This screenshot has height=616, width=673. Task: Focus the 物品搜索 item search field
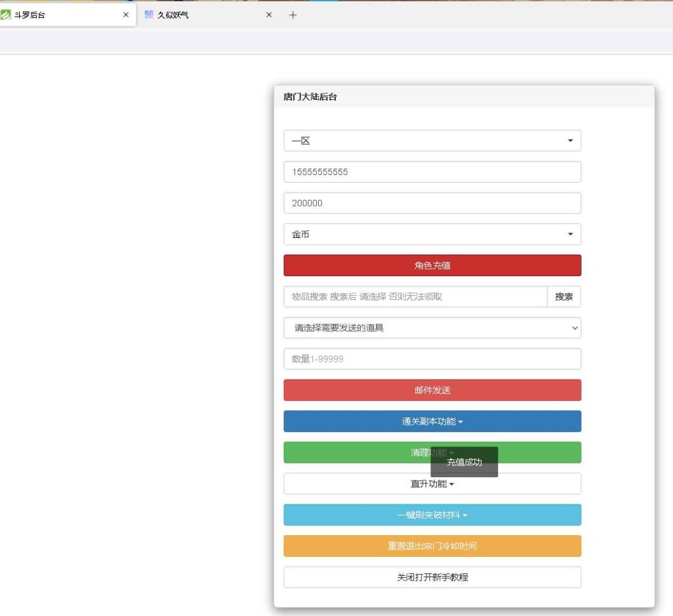pos(415,296)
